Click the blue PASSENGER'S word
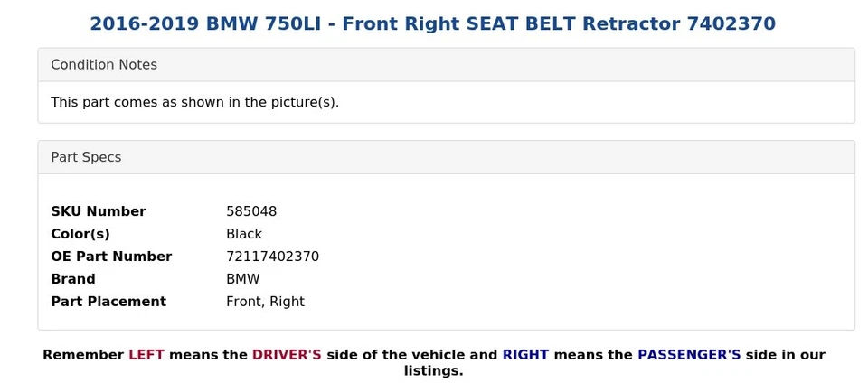 [x=689, y=355]
